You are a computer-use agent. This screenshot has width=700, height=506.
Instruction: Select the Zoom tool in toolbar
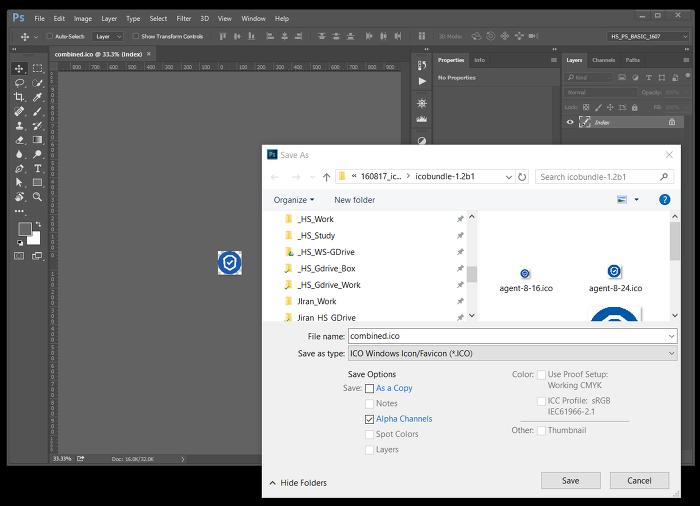pos(37,197)
